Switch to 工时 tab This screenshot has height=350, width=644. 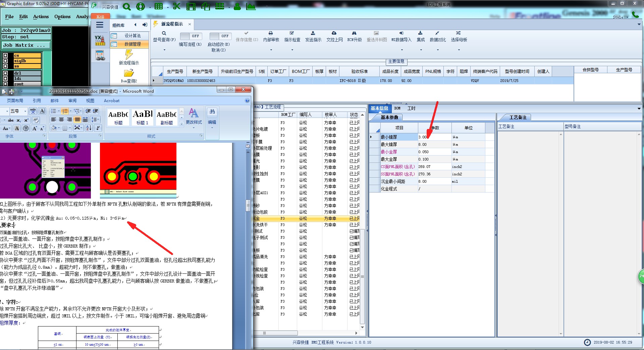pyautogui.click(x=412, y=108)
